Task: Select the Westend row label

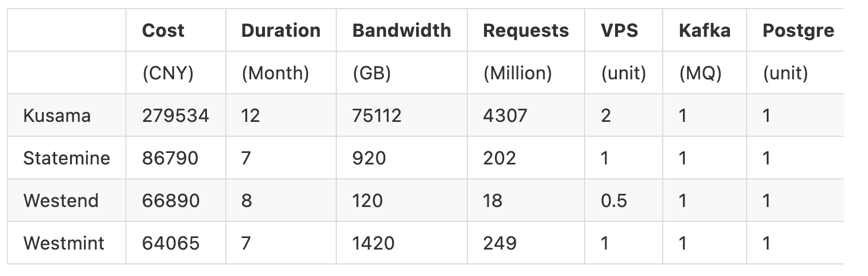Action: pyautogui.click(x=61, y=201)
